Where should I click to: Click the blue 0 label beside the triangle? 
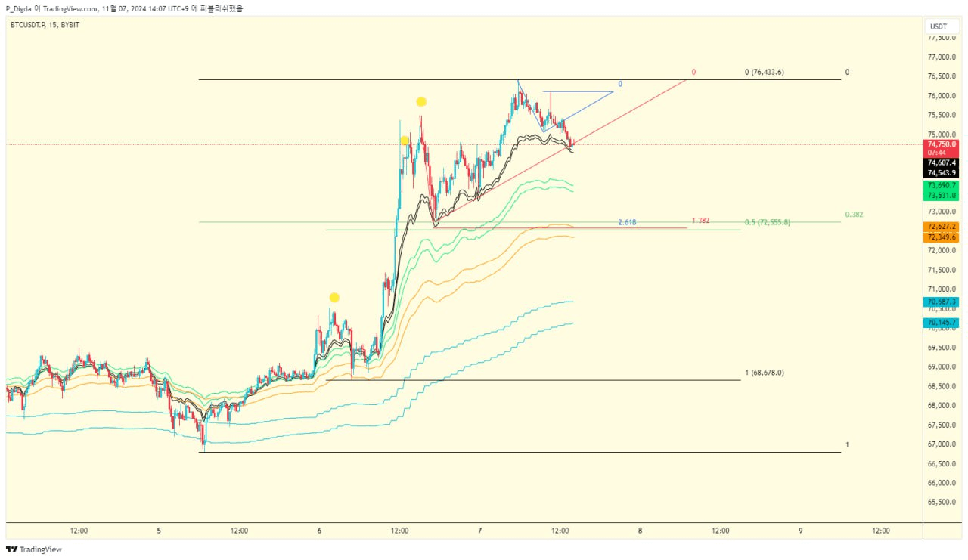coord(620,84)
